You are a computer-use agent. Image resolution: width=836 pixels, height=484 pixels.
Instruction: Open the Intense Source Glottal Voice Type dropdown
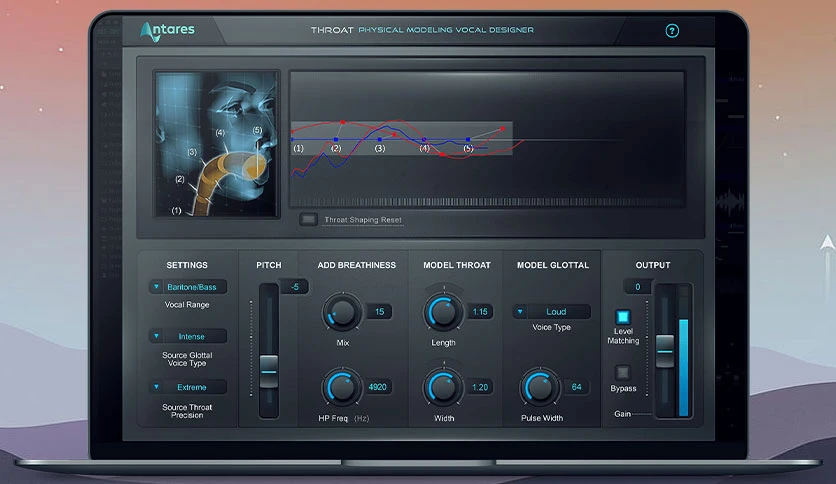(x=187, y=336)
